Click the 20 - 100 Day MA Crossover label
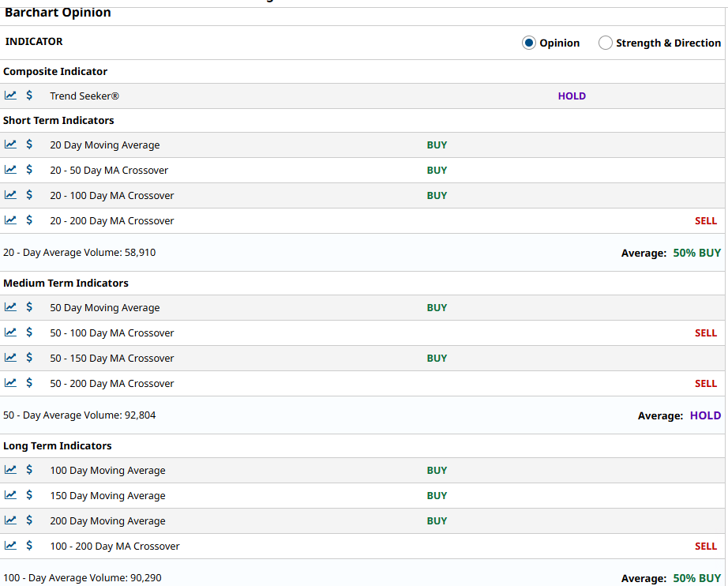The image size is (728, 586). coord(112,196)
